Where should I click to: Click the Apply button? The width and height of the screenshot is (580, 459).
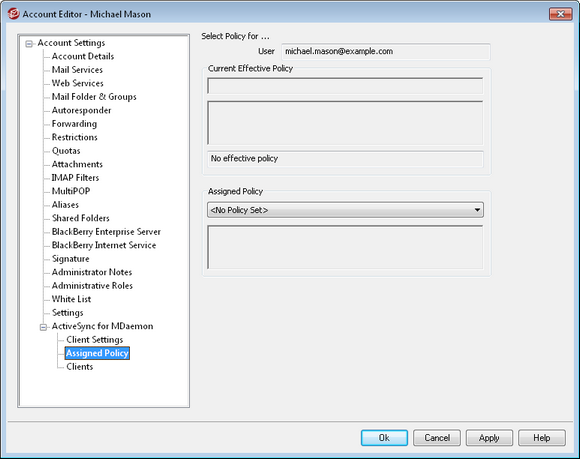pos(489,438)
